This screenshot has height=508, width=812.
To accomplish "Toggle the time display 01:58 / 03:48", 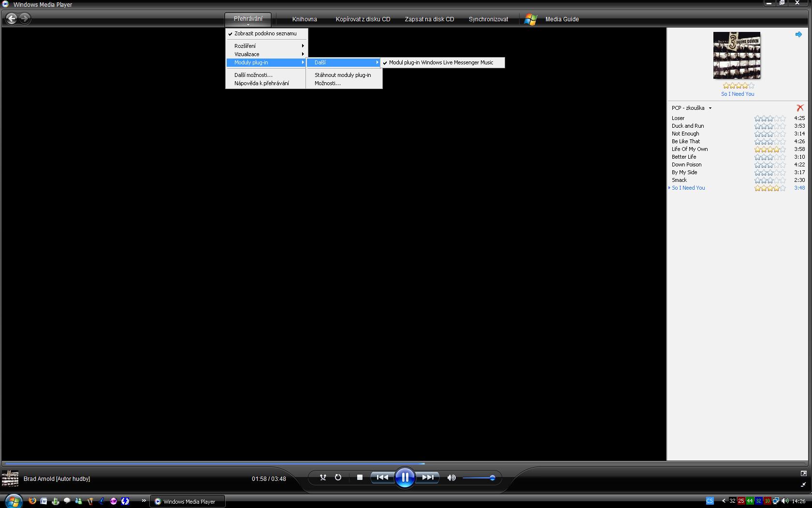I will pyautogui.click(x=269, y=479).
